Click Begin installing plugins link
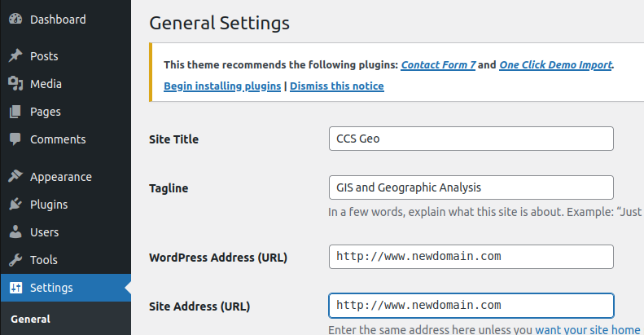Viewport: 644px width, 335px height. [222, 86]
